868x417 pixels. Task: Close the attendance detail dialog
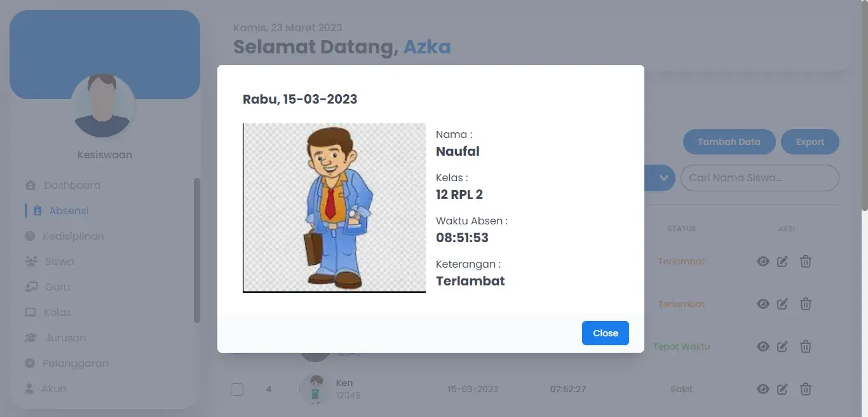click(x=606, y=333)
